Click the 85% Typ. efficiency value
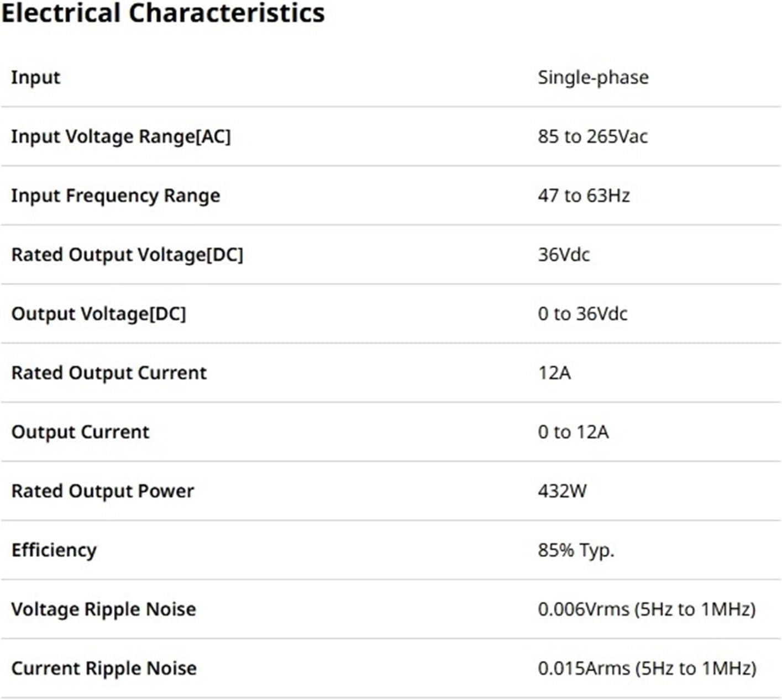The height and width of the screenshot is (700, 782). (576, 550)
